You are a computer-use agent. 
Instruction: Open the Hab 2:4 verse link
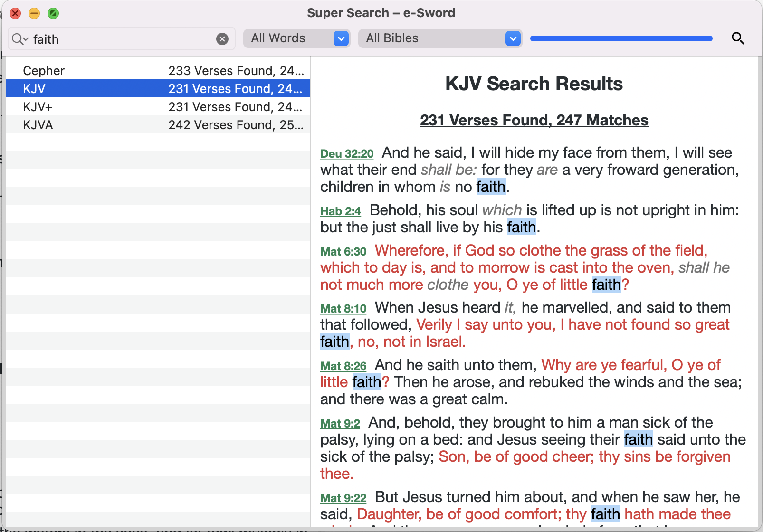(x=341, y=211)
